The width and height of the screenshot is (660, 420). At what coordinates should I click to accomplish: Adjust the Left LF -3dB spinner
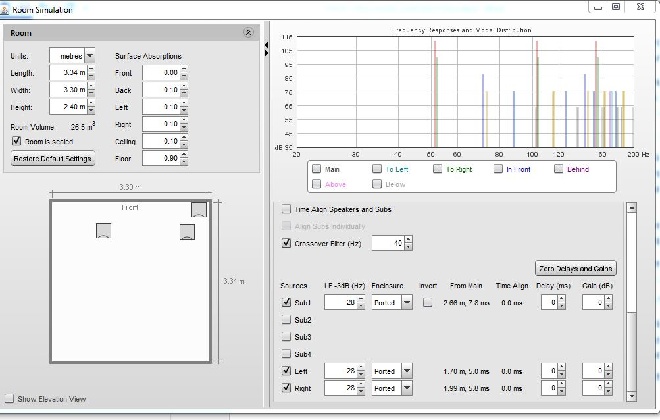coord(361,371)
